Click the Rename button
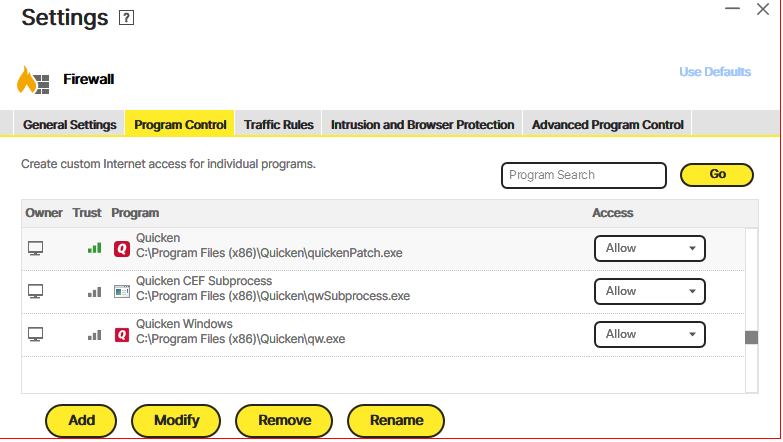The image size is (783, 442). point(396,421)
